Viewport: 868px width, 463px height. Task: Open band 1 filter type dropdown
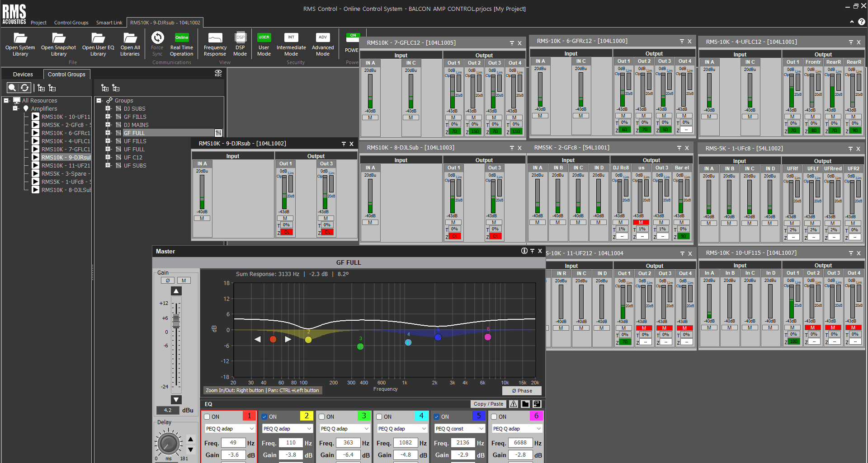pyautogui.click(x=230, y=429)
